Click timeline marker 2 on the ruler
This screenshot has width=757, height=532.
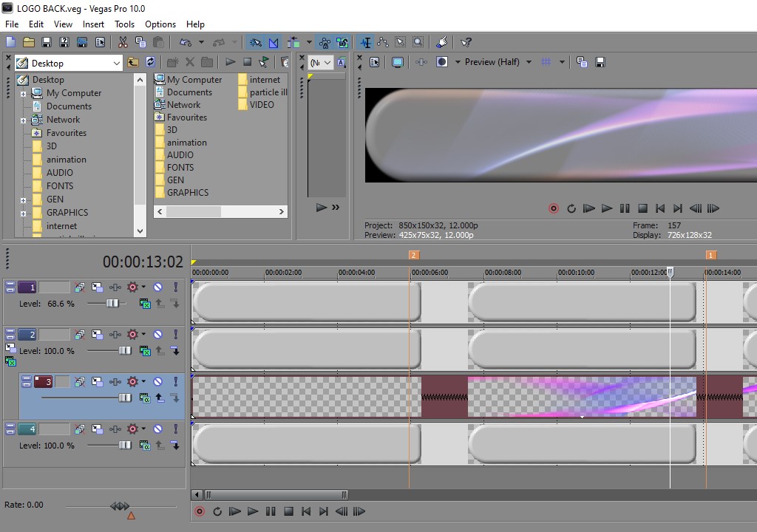(414, 255)
